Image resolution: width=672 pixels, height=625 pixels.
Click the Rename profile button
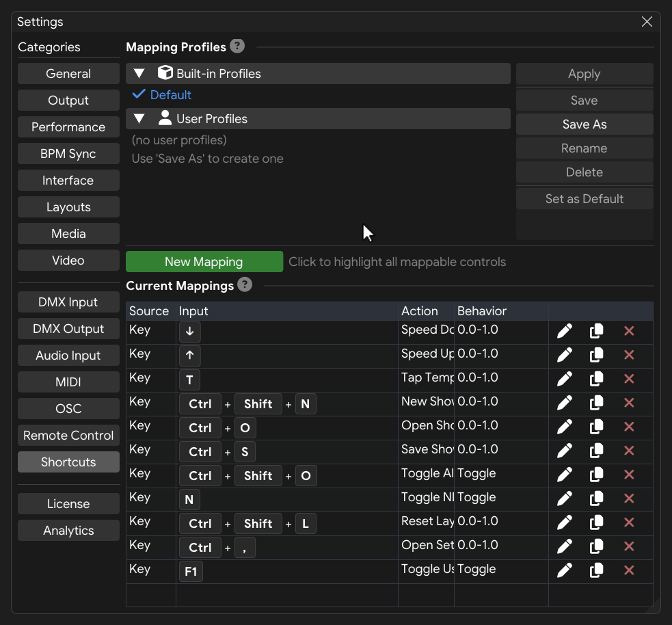(x=584, y=148)
